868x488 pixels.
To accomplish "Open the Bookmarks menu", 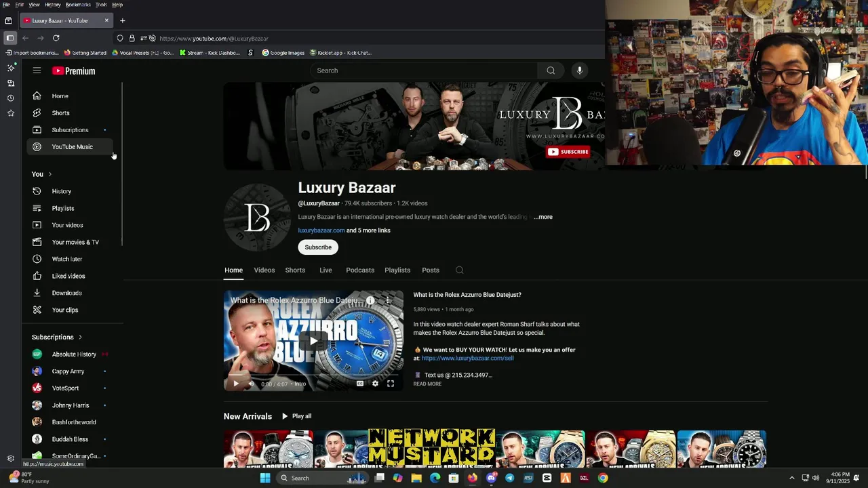I will tap(78, 5).
